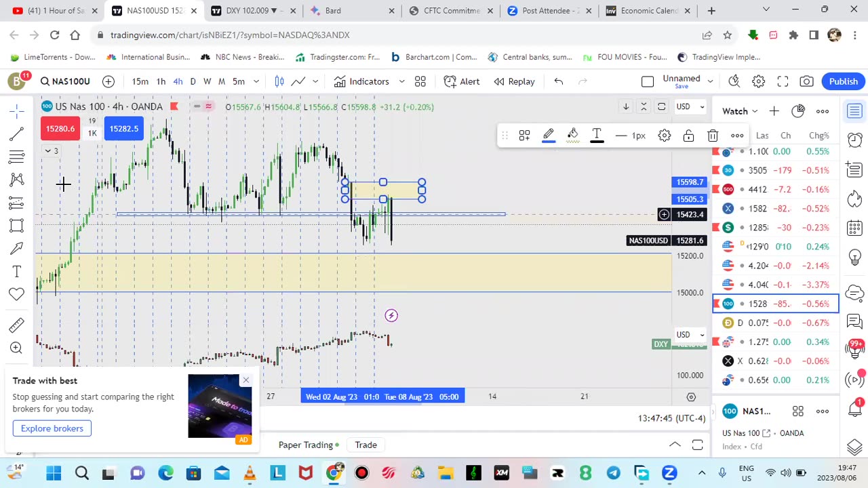Add a symbol to the watchlist

pos(774,111)
